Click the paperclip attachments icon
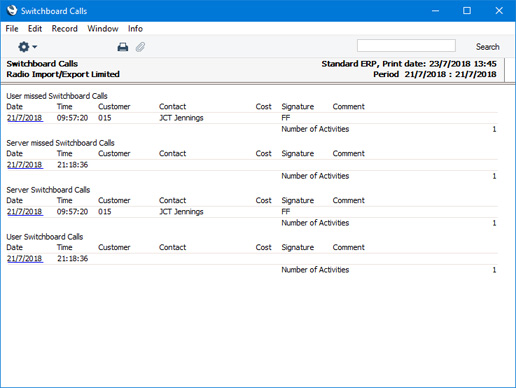516x388 pixels. pos(140,47)
